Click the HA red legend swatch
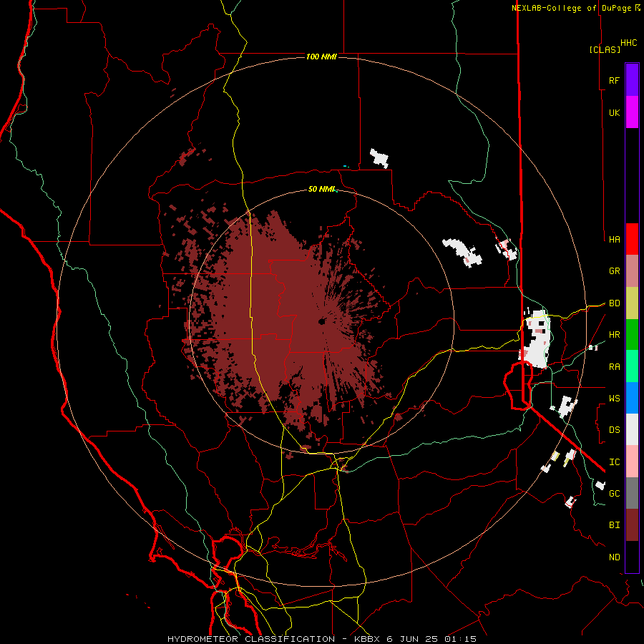The width and height of the screenshot is (644, 644). (632, 239)
